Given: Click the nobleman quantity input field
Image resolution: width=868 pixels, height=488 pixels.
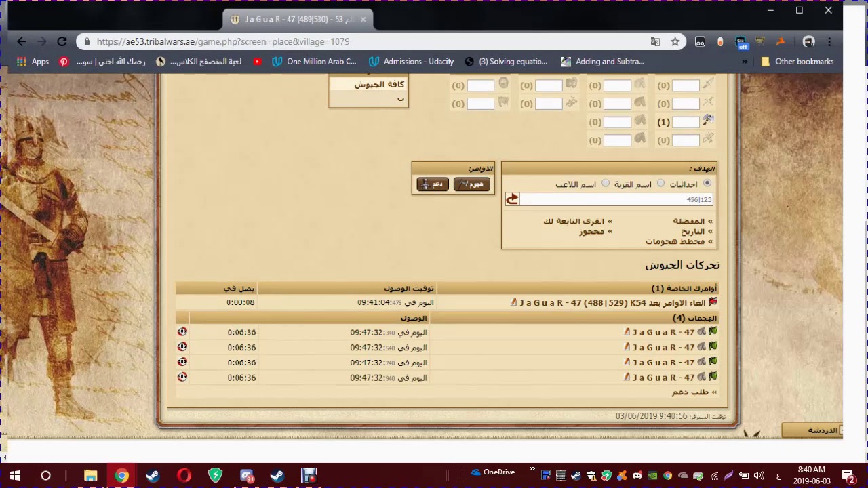Looking at the screenshot, I should coord(480,104).
